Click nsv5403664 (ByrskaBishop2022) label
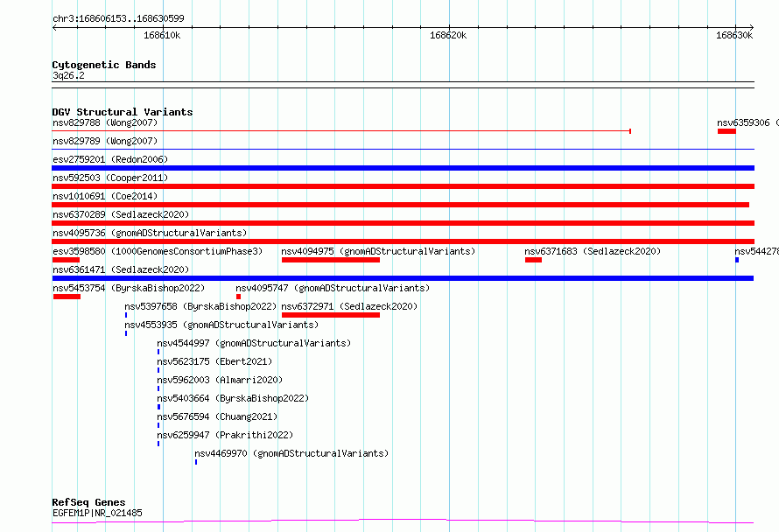 [233, 398]
